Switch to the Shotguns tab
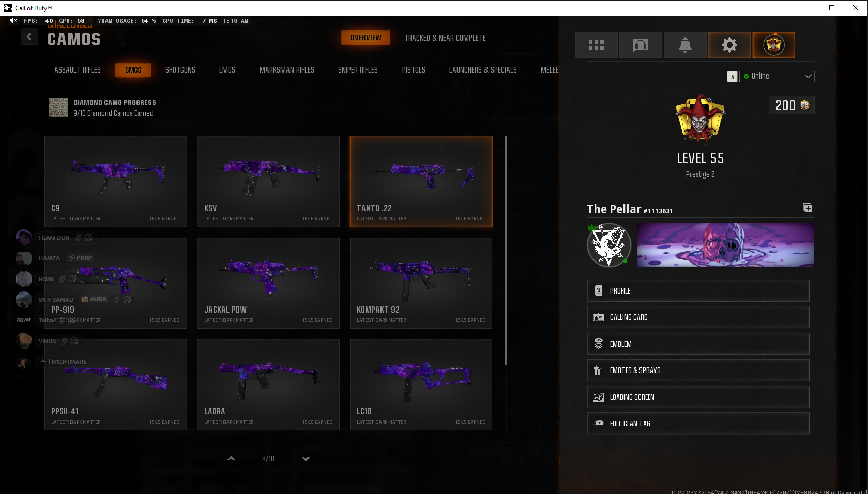The width and height of the screenshot is (868, 494). [x=180, y=70]
